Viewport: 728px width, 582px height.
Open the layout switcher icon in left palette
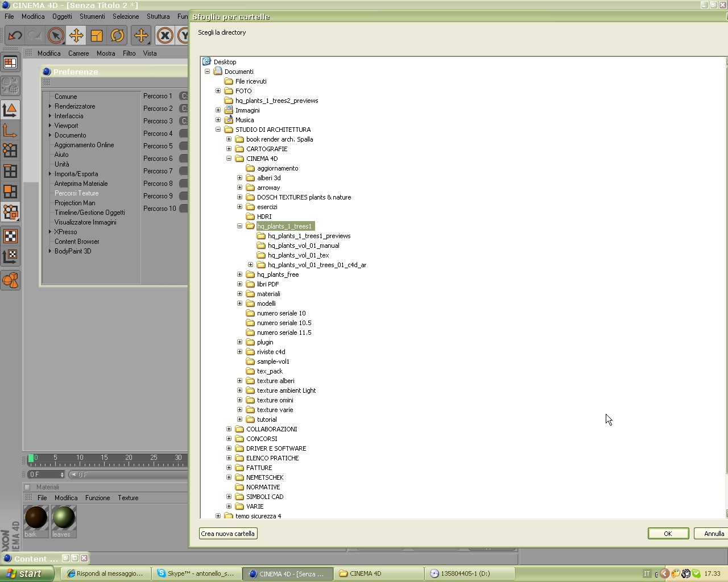[10, 63]
